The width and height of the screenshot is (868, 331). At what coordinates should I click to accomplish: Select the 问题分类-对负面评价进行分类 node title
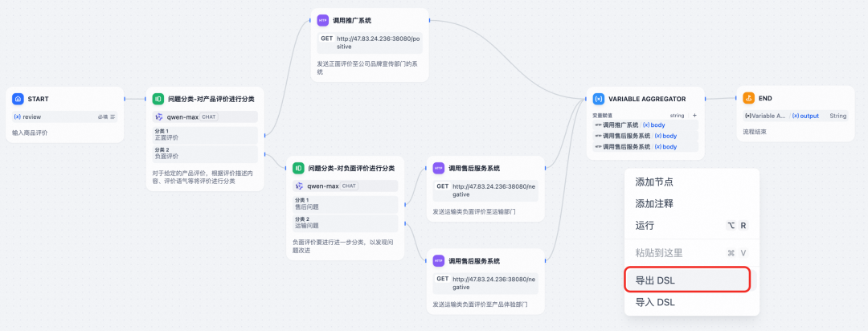(x=351, y=168)
